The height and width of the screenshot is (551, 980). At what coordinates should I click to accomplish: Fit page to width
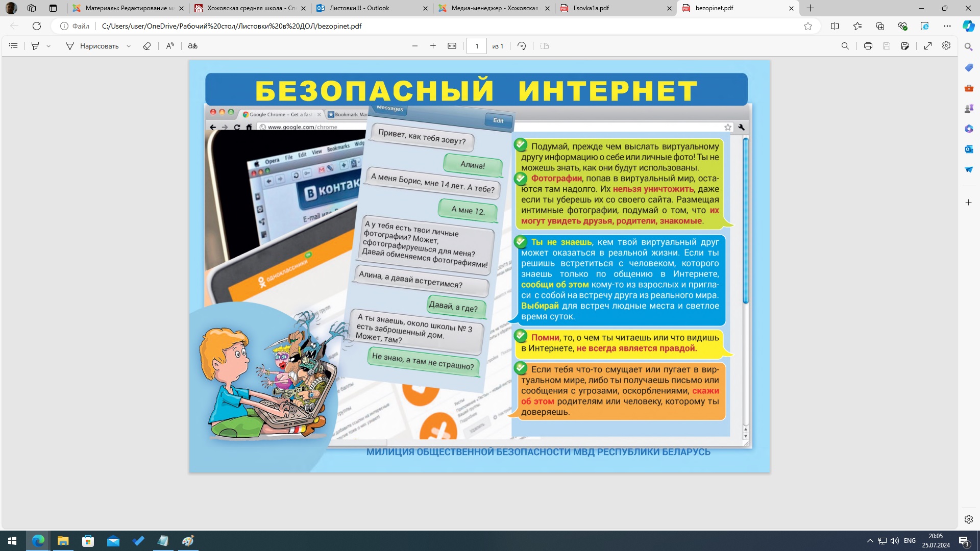click(x=452, y=46)
